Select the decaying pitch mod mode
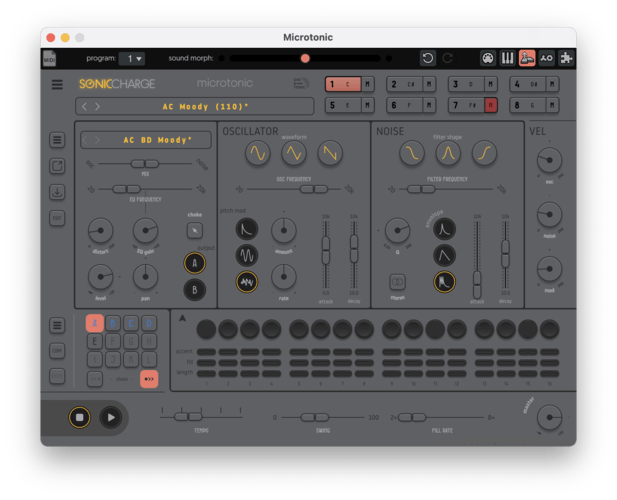 tap(247, 229)
